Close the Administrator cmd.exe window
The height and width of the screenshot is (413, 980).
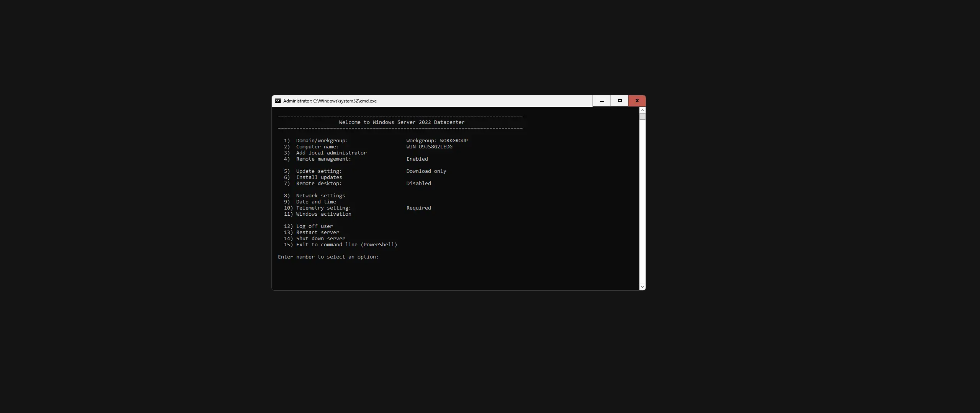637,101
